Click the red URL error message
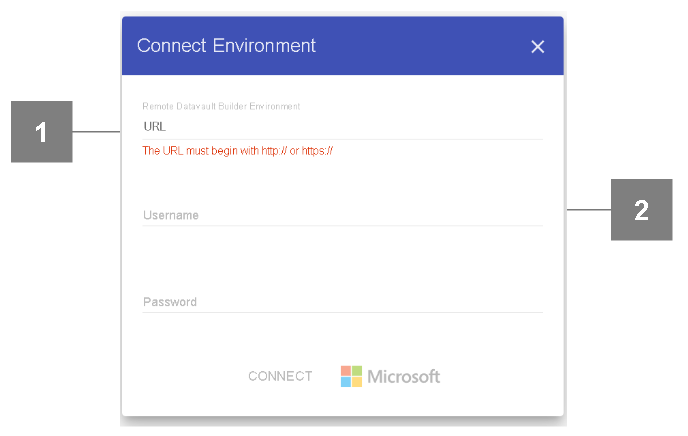This screenshot has width=688, height=436. click(x=237, y=151)
